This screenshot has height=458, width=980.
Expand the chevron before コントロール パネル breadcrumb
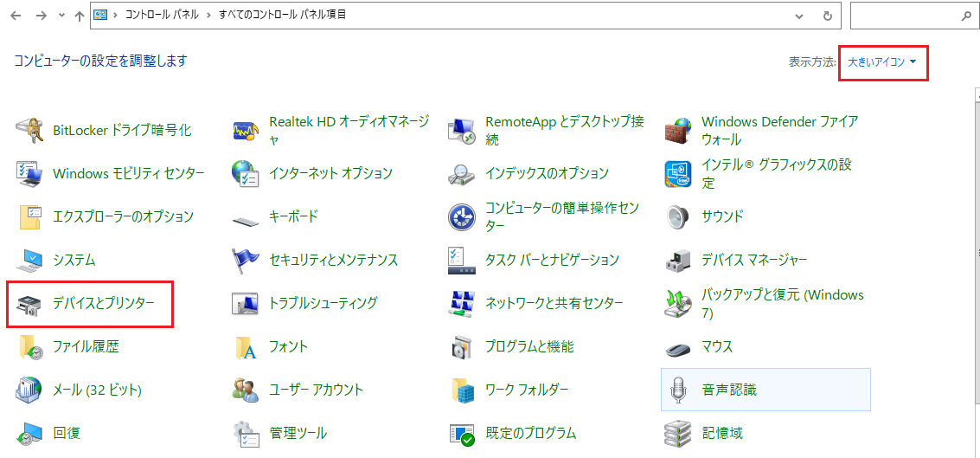(115, 16)
